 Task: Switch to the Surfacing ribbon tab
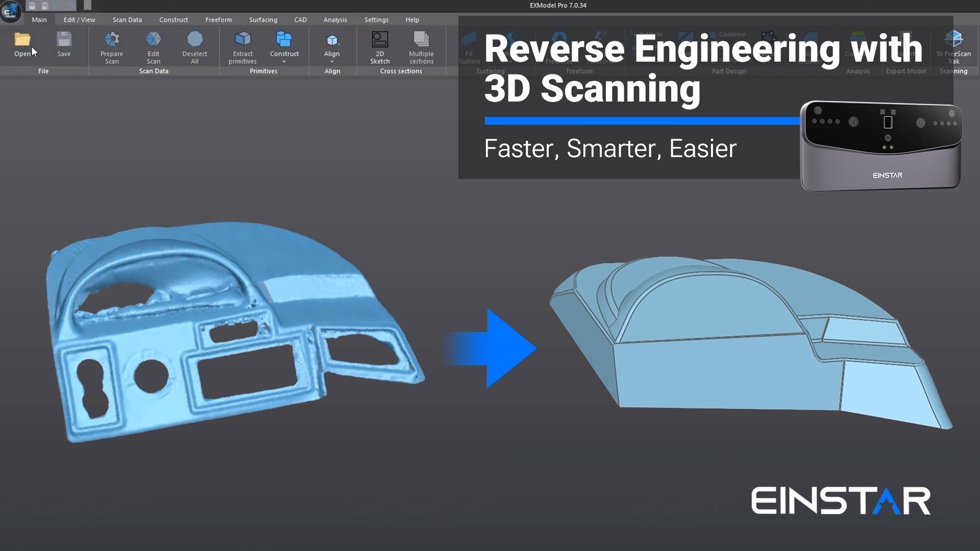click(263, 19)
